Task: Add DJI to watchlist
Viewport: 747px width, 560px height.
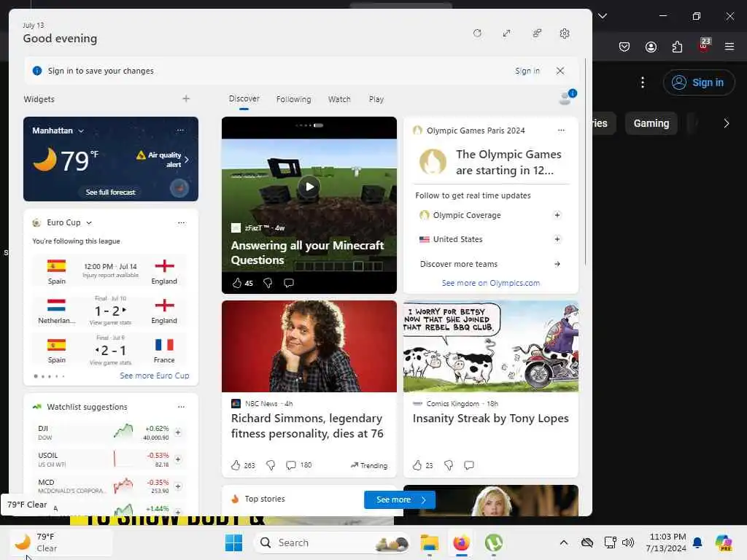Action: pyautogui.click(x=178, y=432)
